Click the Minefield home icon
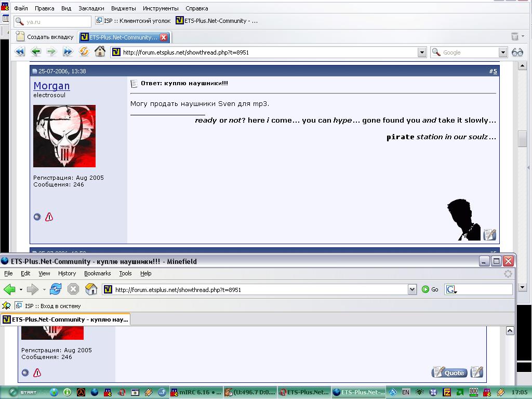Image resolution: width=532 pixels, height=399 pixels. coord(91,289)
